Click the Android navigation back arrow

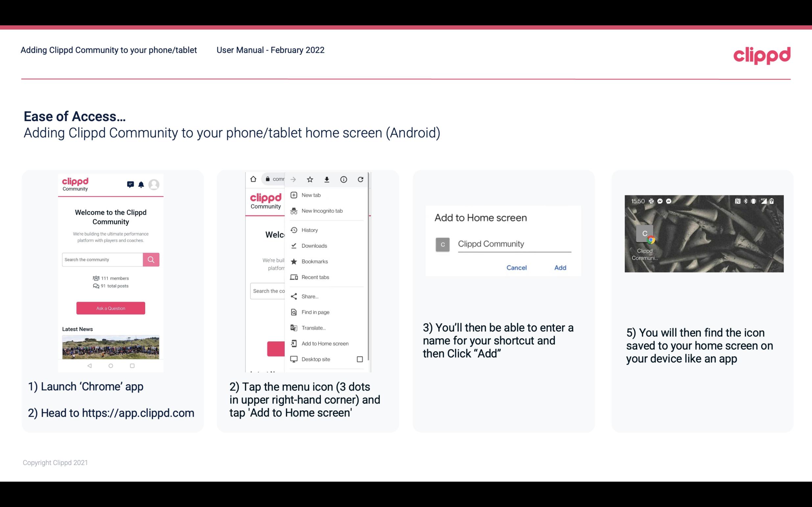pyautogui.click(x=89, y=366)
